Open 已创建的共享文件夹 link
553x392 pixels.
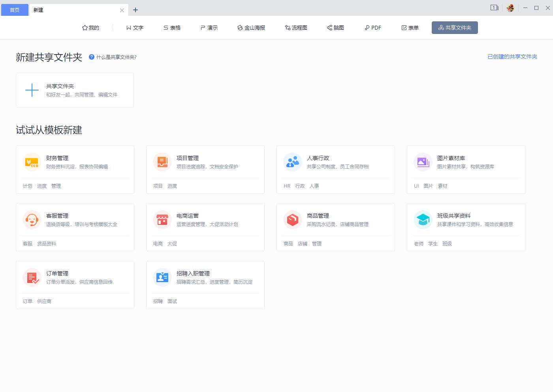click(x=512, y=57)
